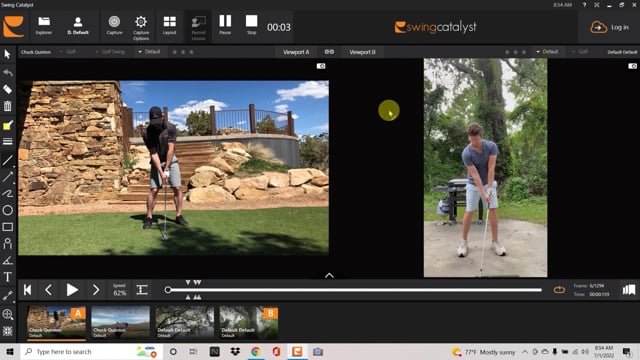Open Viewport A Default tag dropdown

point(149,52)
